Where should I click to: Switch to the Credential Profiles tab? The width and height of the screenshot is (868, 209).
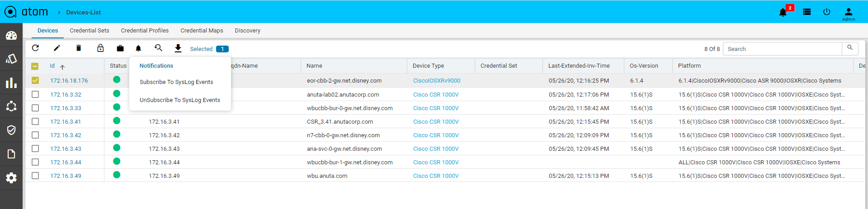145,31
